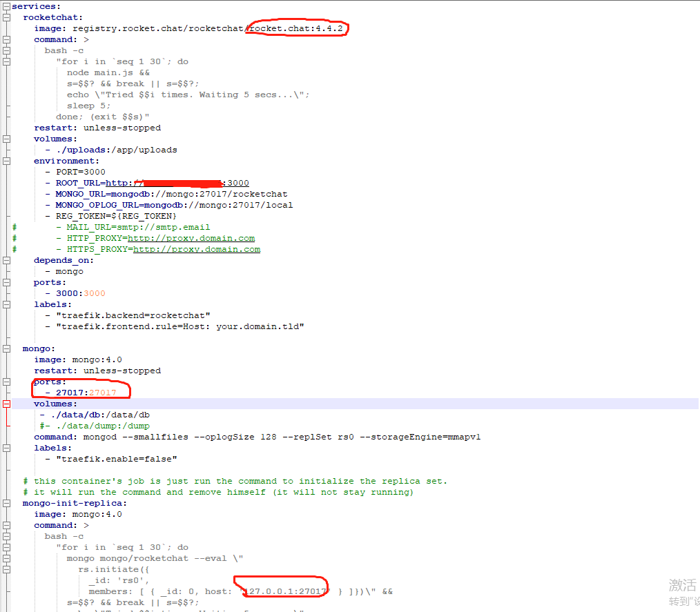Click the line 'node main.js &&'
This screenshot has width=700, height=612.
point(108,72)
